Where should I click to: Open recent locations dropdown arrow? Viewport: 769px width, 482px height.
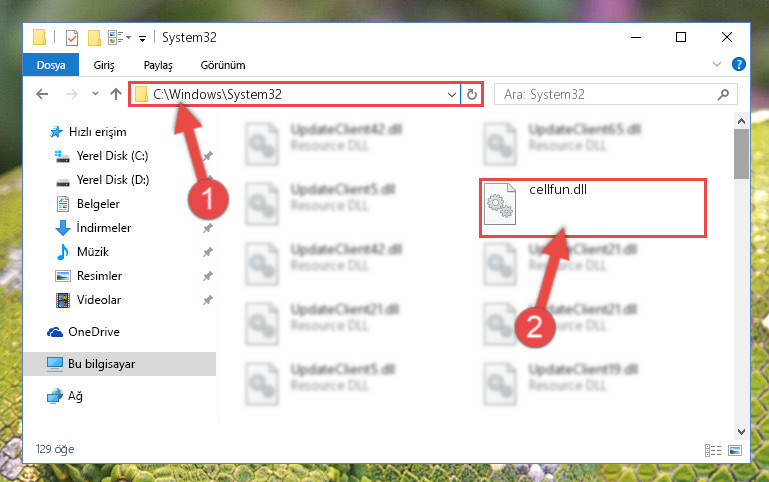tap(95, 94)
